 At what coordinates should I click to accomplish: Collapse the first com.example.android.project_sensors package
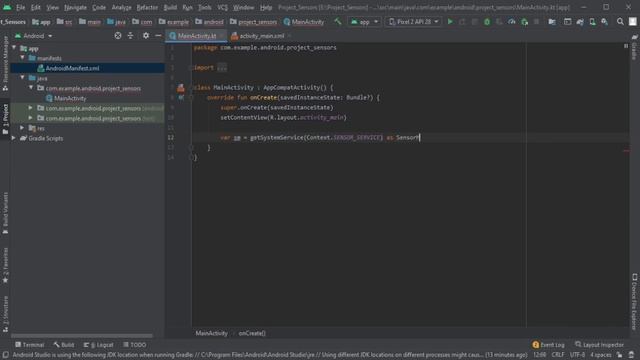tap(31, 88)
